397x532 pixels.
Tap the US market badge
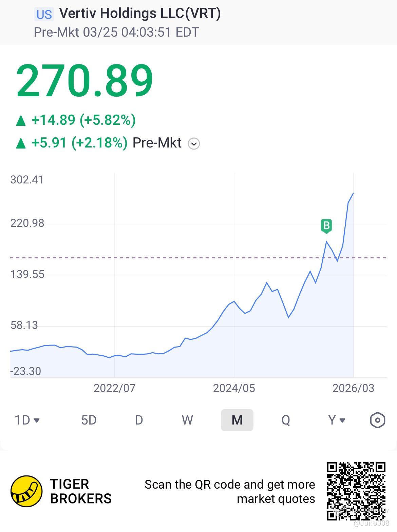(44, 15)
